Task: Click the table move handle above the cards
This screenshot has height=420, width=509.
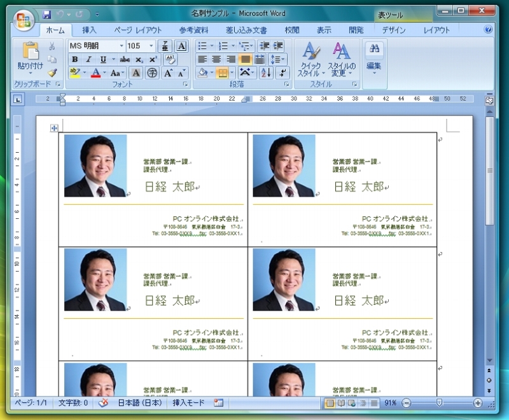Action: 54,129
